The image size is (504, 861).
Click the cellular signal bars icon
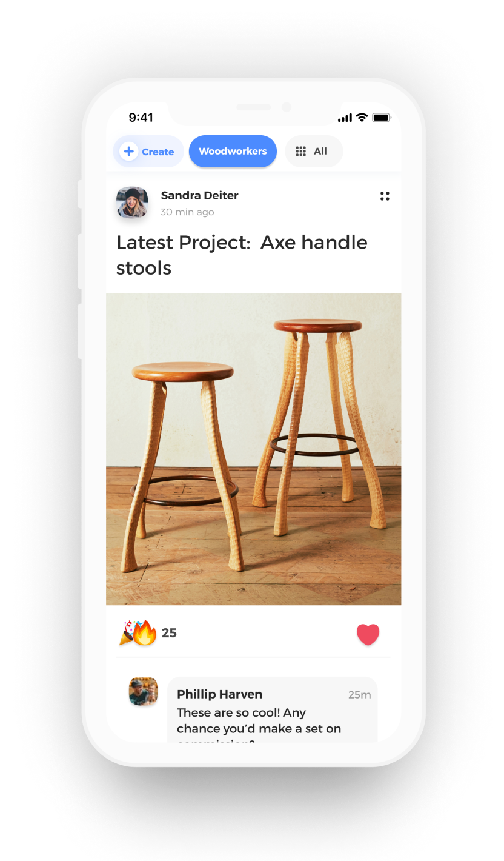[345, 118]
